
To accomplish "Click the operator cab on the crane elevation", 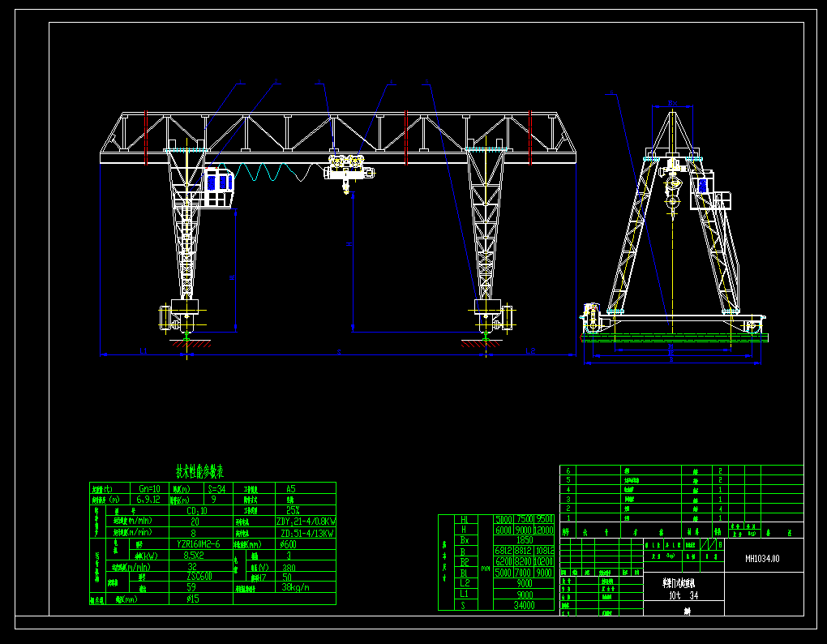I will [x=218, y=188].
